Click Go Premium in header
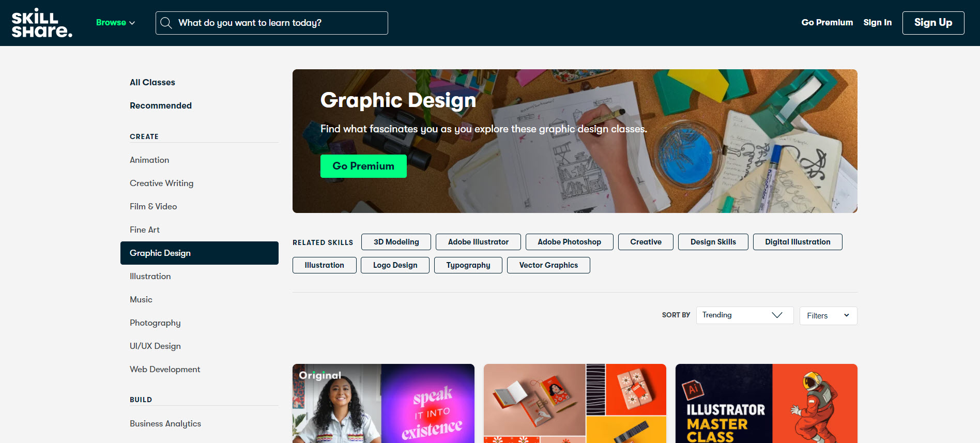This screenshot has width=980, height=443. [827, 23]
